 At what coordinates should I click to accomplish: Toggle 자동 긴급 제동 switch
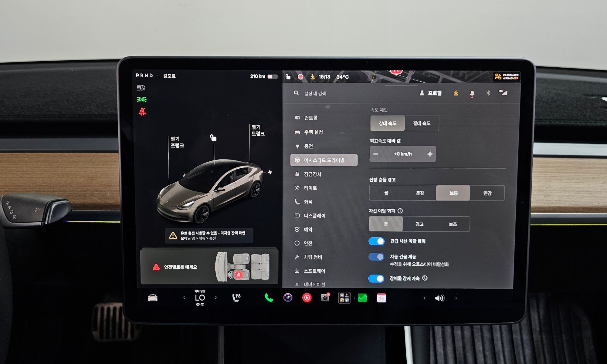click(376, 257)
